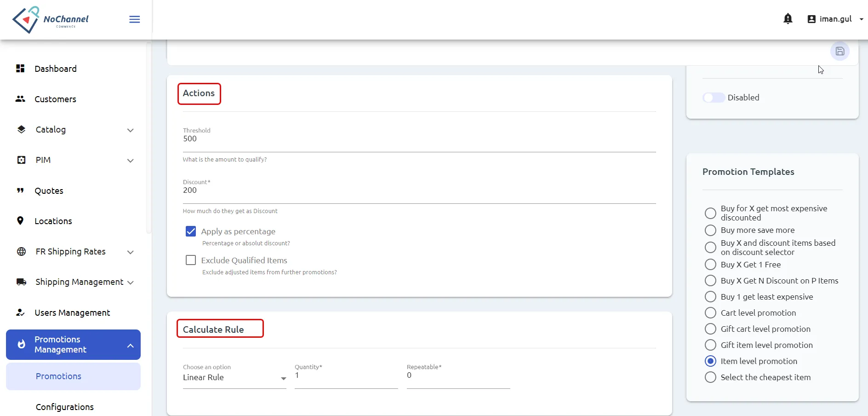The height and width of the screenshot is (416, 868).
Task: Click the PIM icon in sidebar
Action: point(21,160)
